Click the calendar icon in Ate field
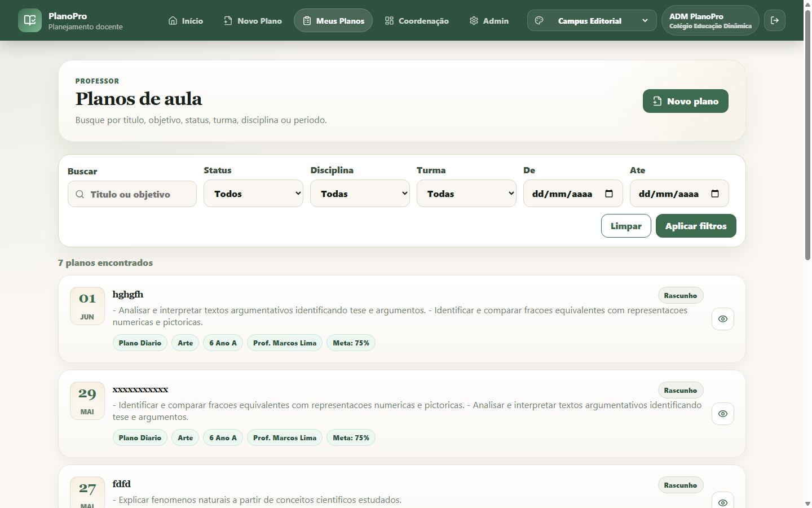The height and width of the screenshot is (508, 812). (715, 194)
